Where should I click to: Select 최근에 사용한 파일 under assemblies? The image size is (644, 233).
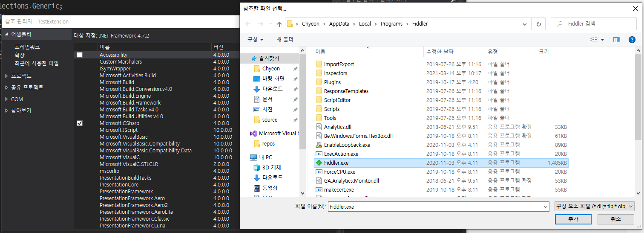coord(37,63)
